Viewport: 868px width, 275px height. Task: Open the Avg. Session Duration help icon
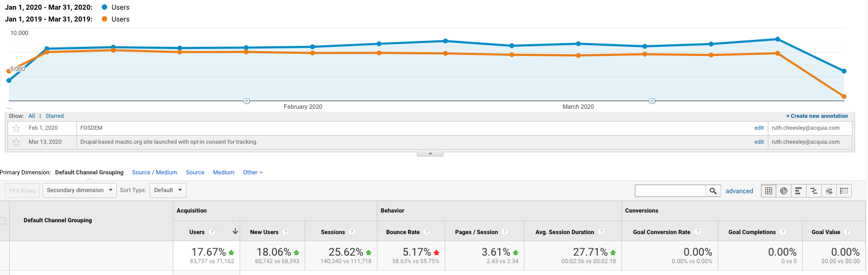point(601,232)
